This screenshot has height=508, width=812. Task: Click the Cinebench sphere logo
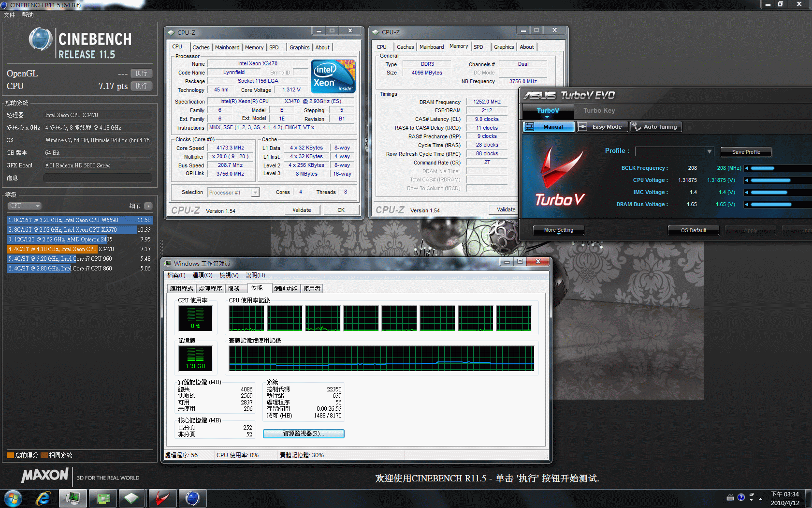point(41,39)
